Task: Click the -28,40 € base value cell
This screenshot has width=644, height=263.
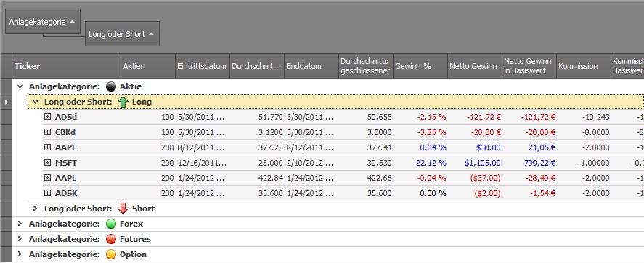Action: pos(529,178)
